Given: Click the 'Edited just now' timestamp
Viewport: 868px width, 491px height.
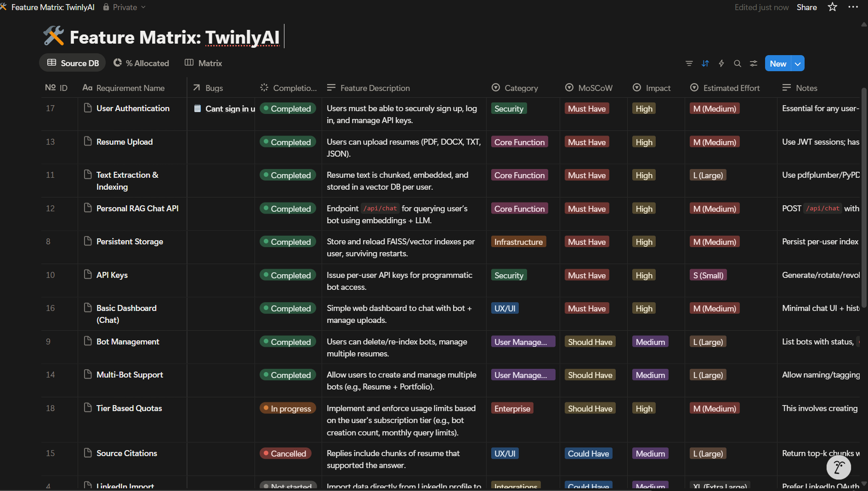Looking at the screenshot, I should pos(761,7).
